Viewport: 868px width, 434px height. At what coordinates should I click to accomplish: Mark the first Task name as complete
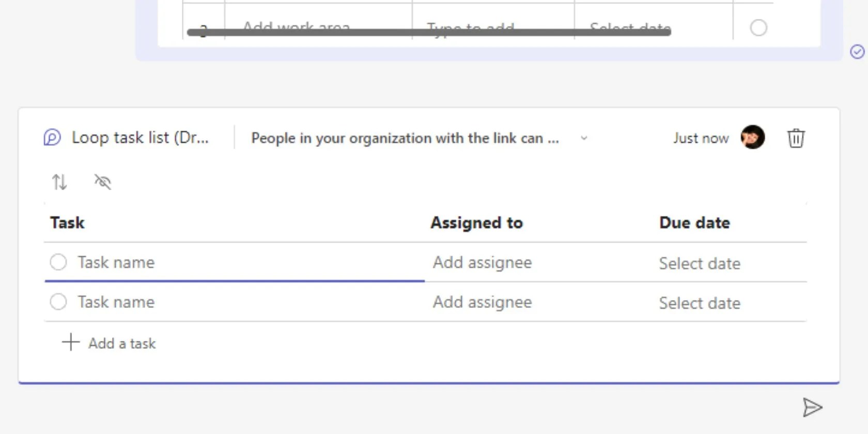pos(58,262)
